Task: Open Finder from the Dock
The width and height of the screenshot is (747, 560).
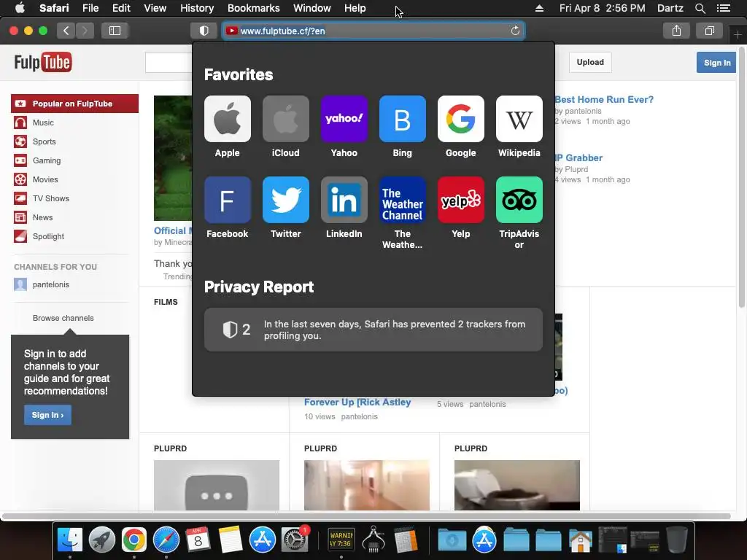Action: click(69, 540)
